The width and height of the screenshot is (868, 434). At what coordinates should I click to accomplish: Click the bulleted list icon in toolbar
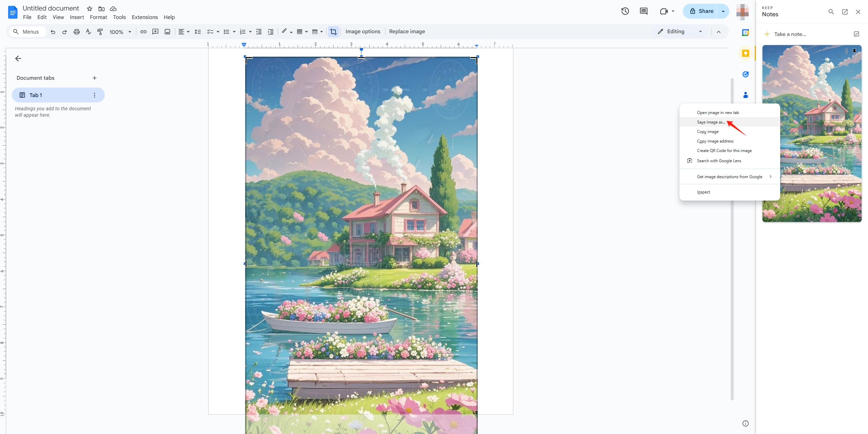(x=226, y=32)
